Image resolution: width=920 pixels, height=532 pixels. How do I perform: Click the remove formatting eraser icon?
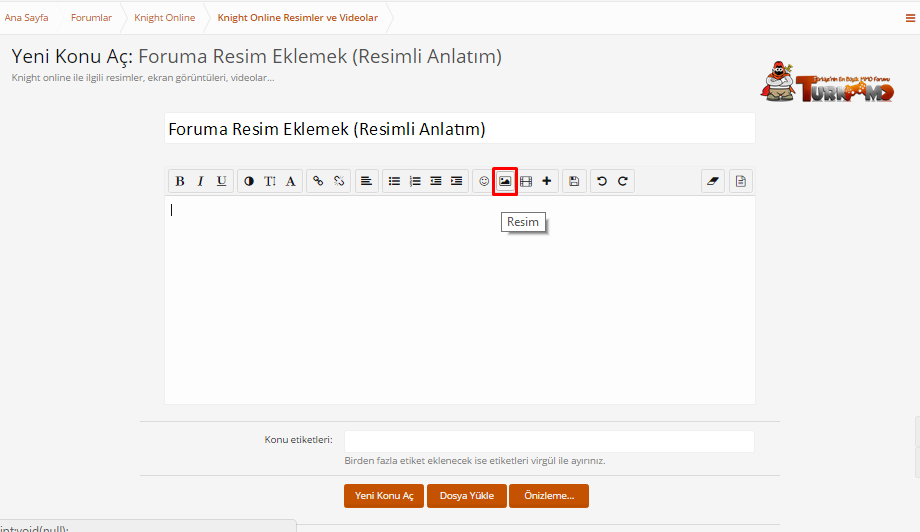(x=712, y=181)
